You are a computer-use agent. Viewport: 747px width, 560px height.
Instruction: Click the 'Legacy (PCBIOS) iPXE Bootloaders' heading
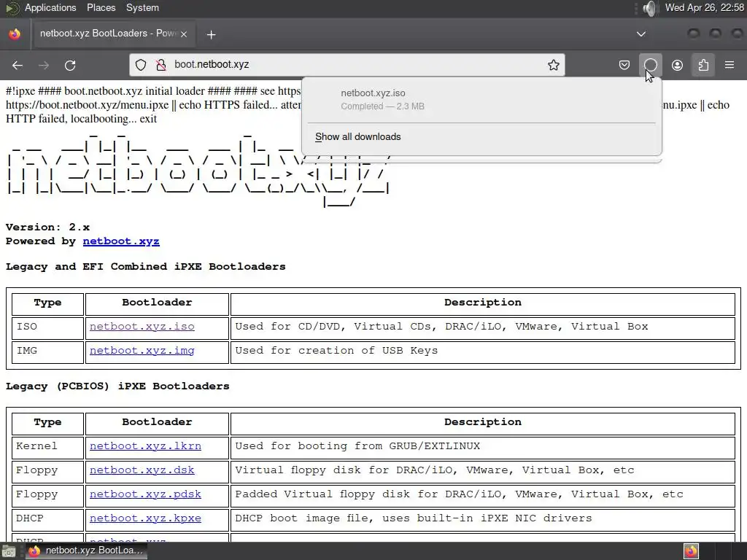pos(117,386)
